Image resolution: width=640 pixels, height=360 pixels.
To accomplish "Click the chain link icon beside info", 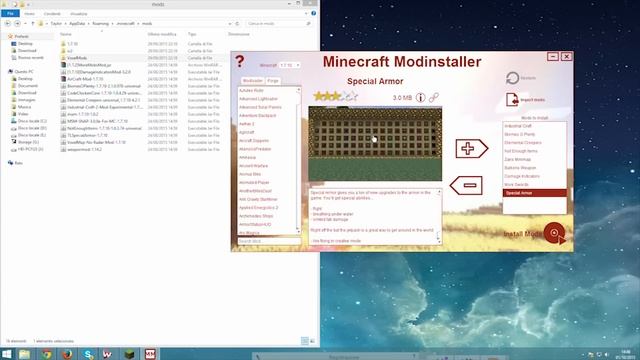I will click(433, 98).
